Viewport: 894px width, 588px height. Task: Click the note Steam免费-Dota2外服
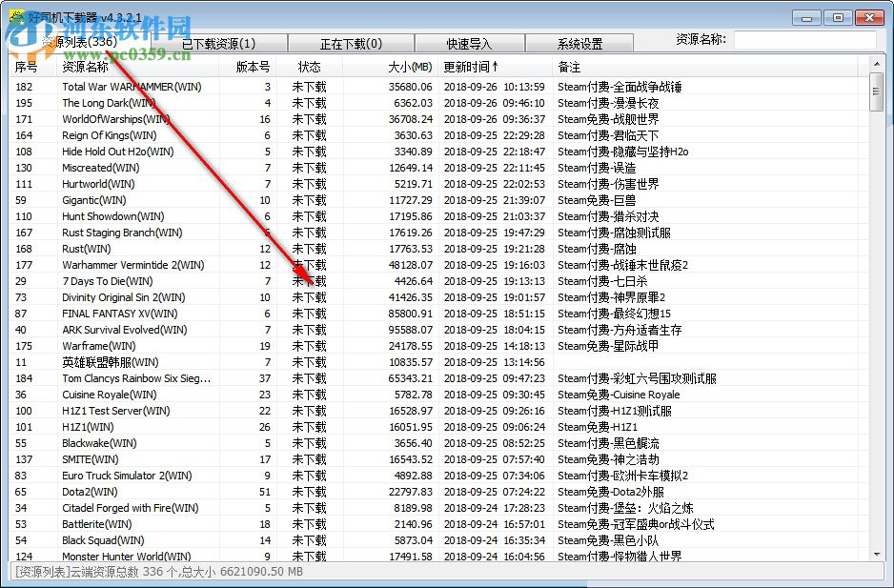(611, 492)
